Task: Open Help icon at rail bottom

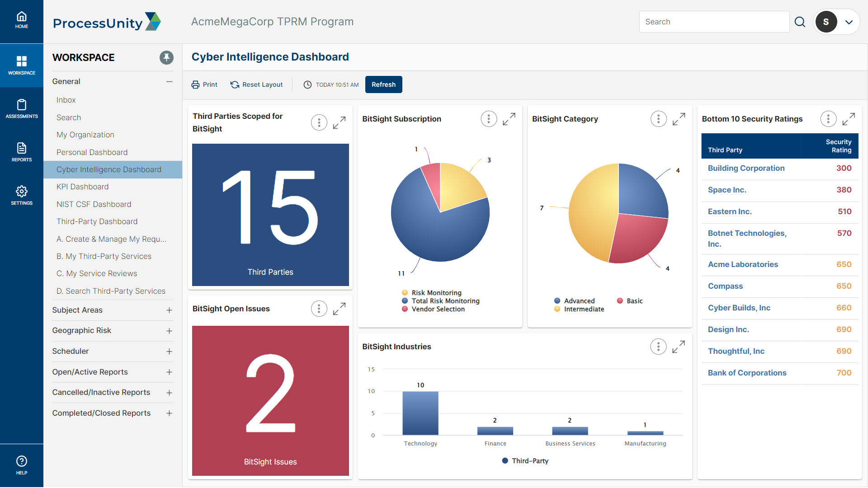Action: (22, 465)
